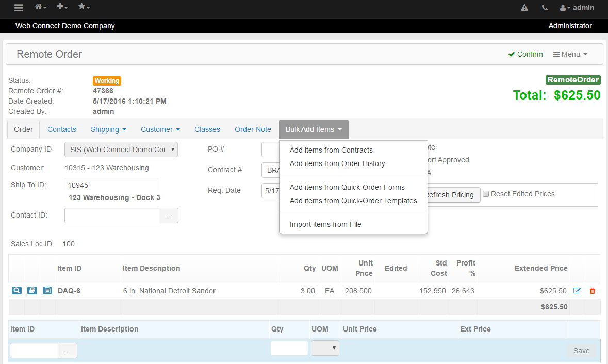Click customer 10315 - 123 Warehousing text
The height and width of the screenshot is (364, 608).
pyautogui.click(x=107, y=168)
